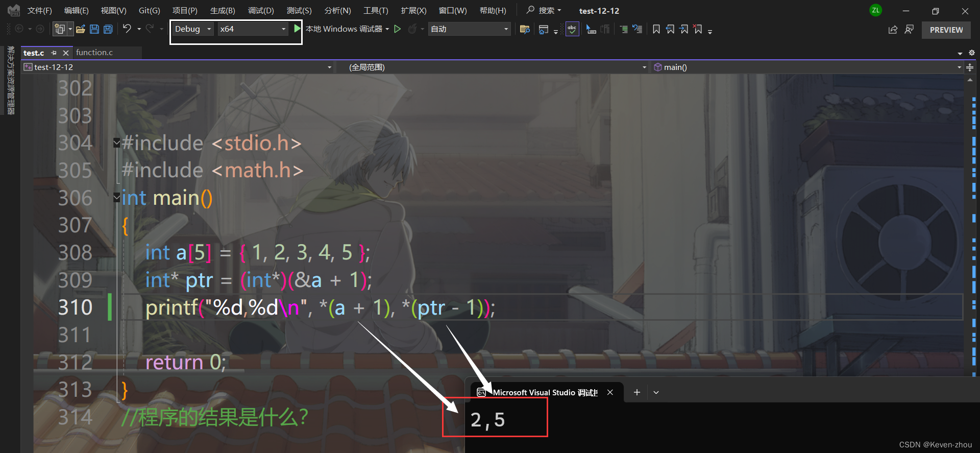980x453 pixels.
Task: Click the browser window home icon in toolbar
Action: tap(544, 30)
